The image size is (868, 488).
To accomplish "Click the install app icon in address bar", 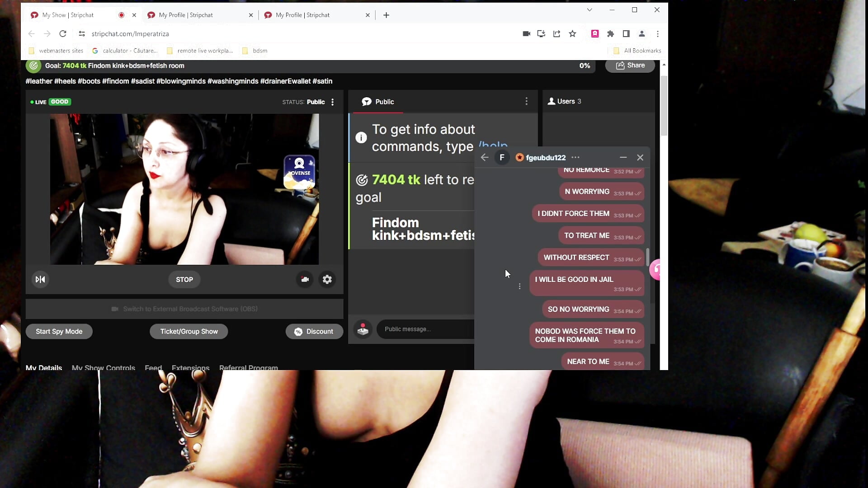I will coord(541,34).
